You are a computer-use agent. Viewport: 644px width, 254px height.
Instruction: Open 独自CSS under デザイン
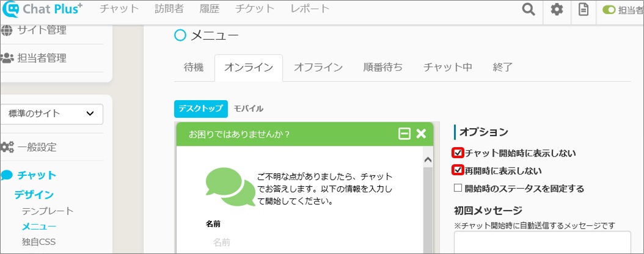[x=38, y=242]
